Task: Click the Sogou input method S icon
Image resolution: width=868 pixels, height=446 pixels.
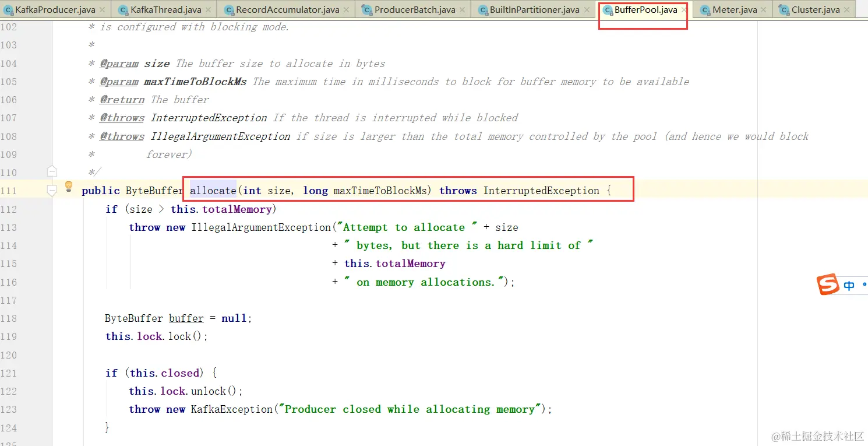Action: click(827, 285)
